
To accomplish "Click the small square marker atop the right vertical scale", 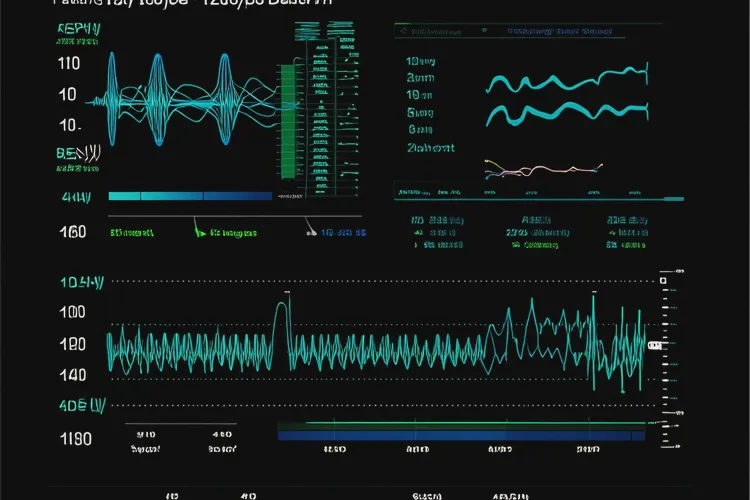I will point(663,281).
